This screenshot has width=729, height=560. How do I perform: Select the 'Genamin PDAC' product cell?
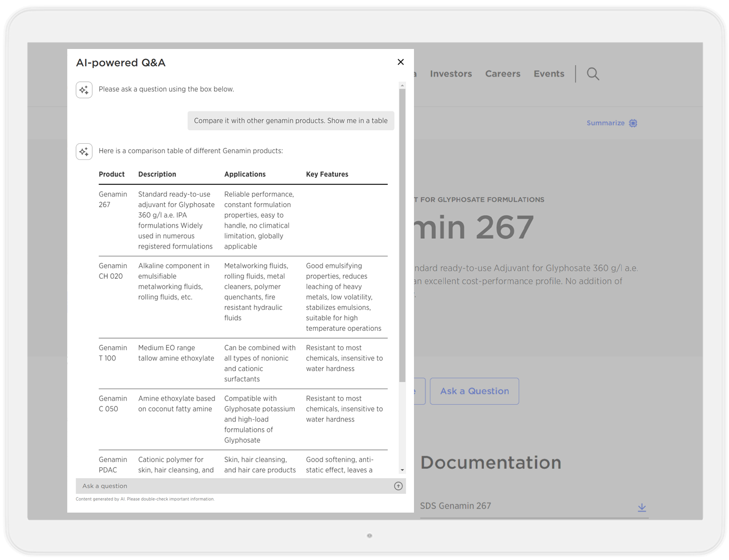point(113,465)
